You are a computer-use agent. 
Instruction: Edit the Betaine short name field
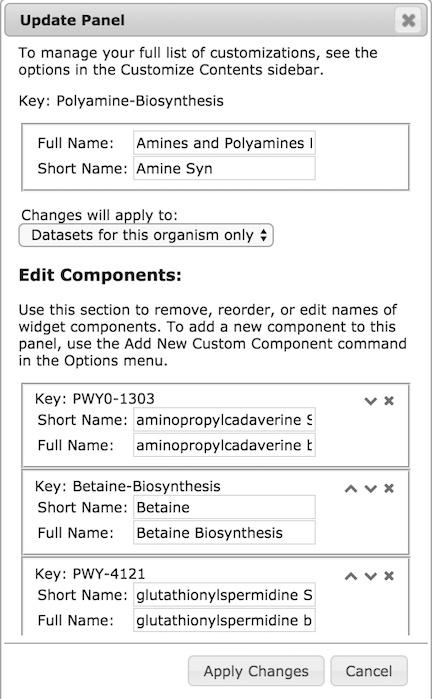click(x=224, y=507)
